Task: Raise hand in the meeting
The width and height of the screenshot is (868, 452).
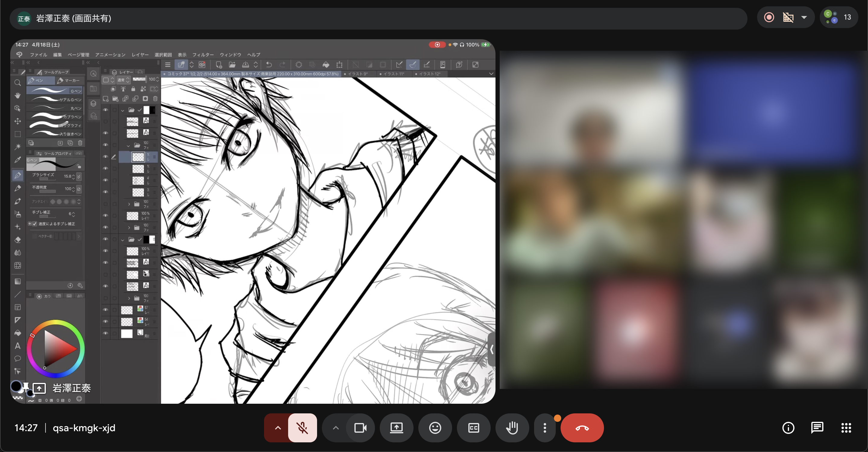Action: point(512,428)
